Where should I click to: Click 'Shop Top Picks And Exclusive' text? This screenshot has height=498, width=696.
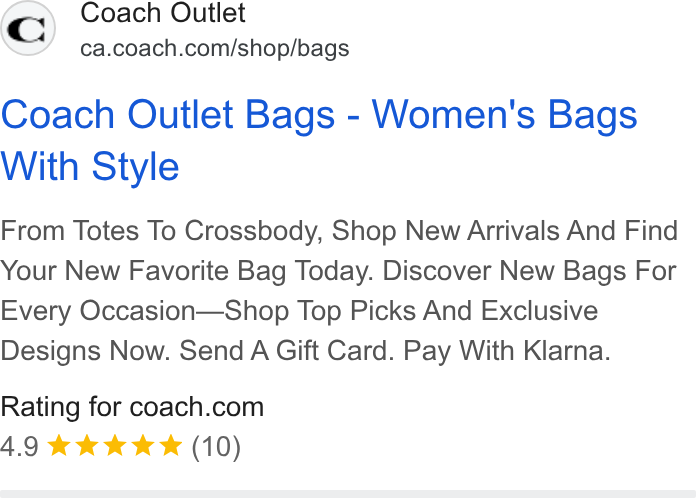[411, 311]
